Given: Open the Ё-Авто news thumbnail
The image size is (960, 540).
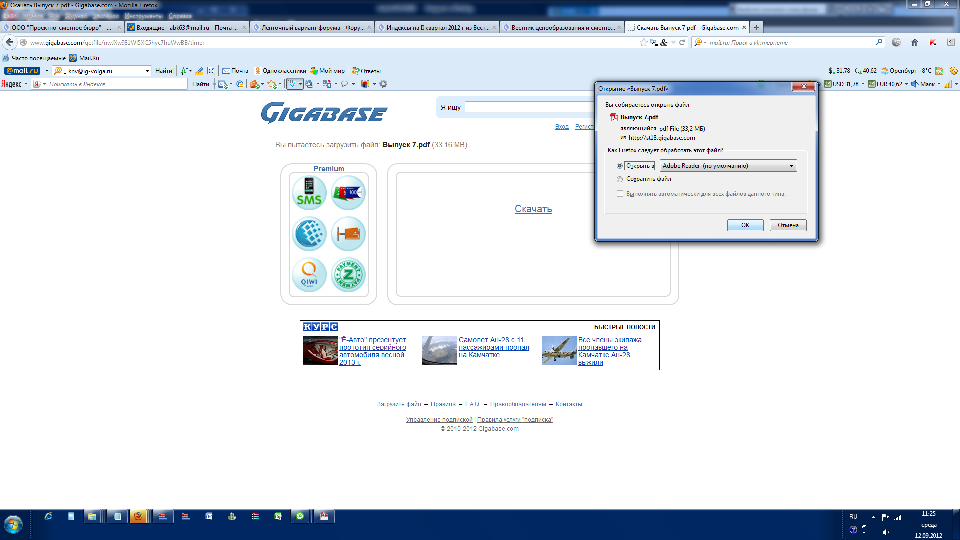Looking at the screenshot, I should [320, 350].
